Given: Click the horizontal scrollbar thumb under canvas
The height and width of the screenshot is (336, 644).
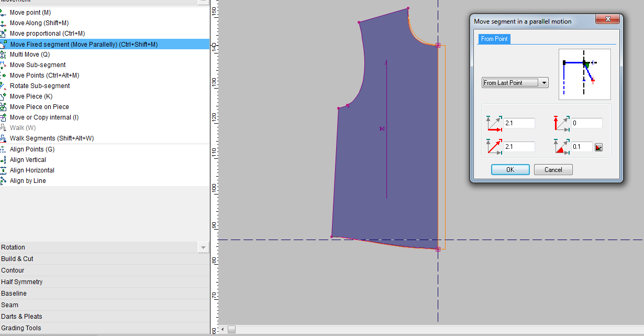Looking at the screenshot, I should point(231,330).
